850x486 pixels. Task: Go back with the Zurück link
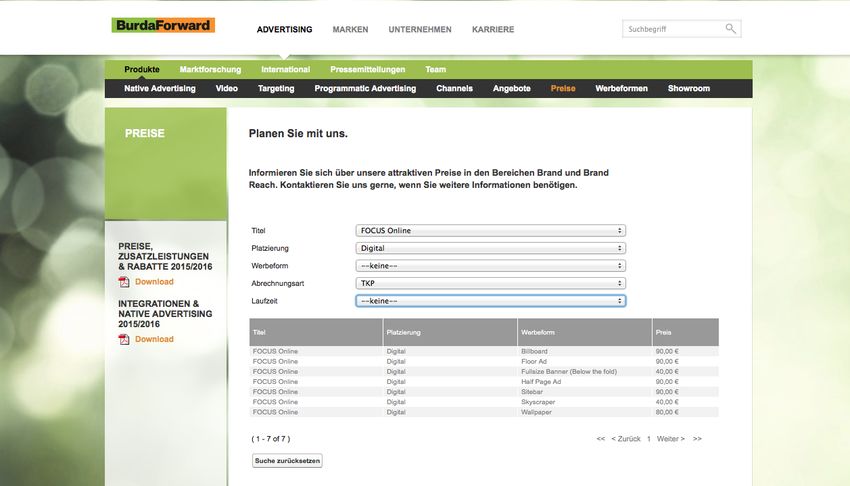click(625, 439)
